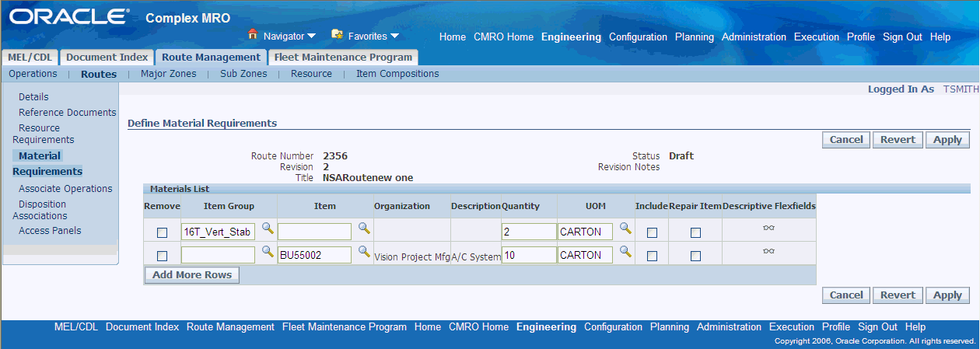Click top Cancel button

coord(846,140)
